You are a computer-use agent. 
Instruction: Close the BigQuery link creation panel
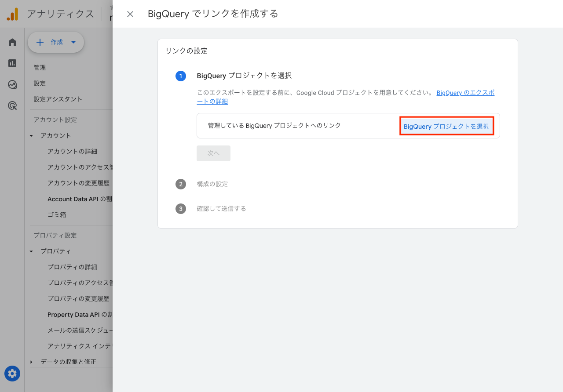pyautogui.click(x=130, y=14)
